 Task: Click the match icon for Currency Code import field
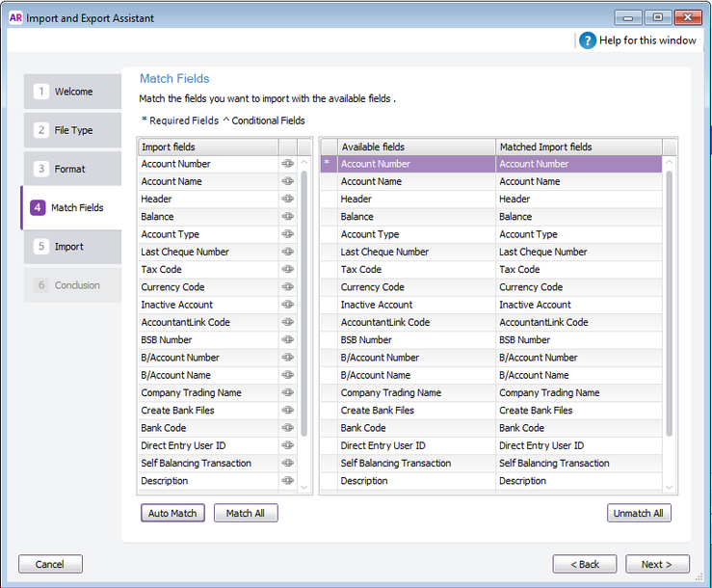coord(287,287)
